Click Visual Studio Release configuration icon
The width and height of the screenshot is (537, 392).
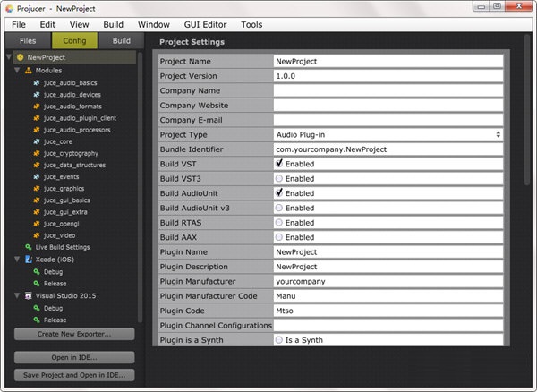[x=37, y=320]
